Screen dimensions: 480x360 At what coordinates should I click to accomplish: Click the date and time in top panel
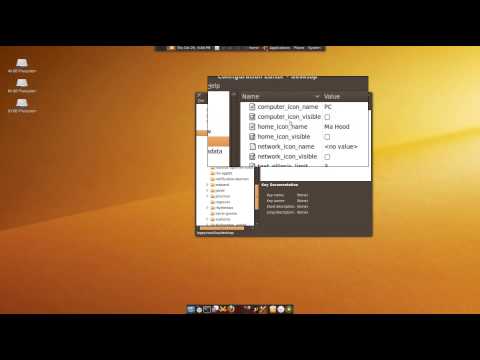194,48
